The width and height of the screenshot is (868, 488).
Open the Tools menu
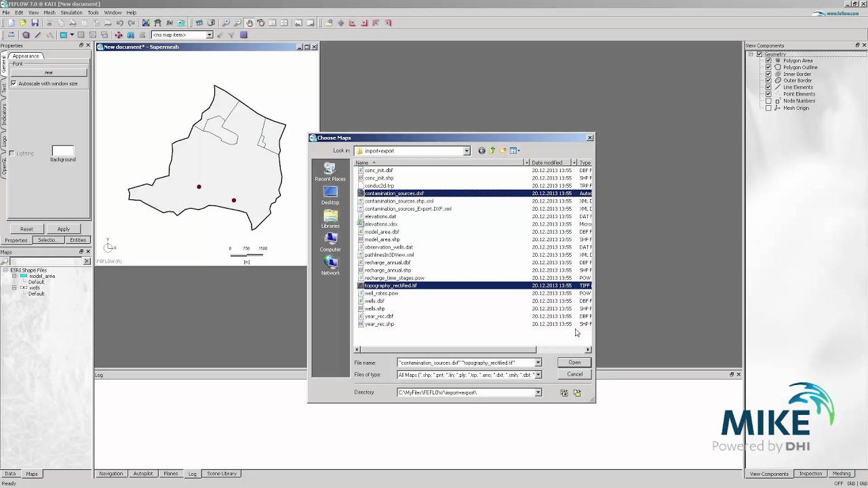click(93, 12)
